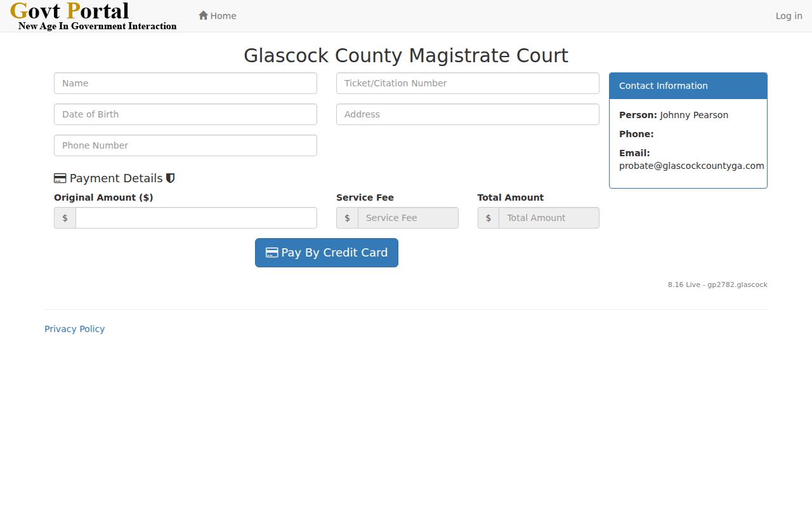
Task: Click the version text 8.16 Live - gp2782.glascock
Action: tap(717, 284)
